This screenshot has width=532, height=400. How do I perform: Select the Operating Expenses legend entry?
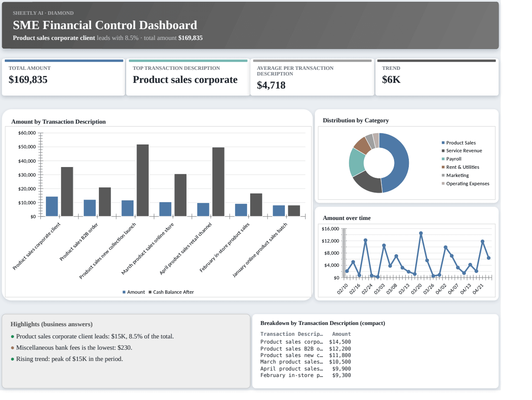coord(465,184)
